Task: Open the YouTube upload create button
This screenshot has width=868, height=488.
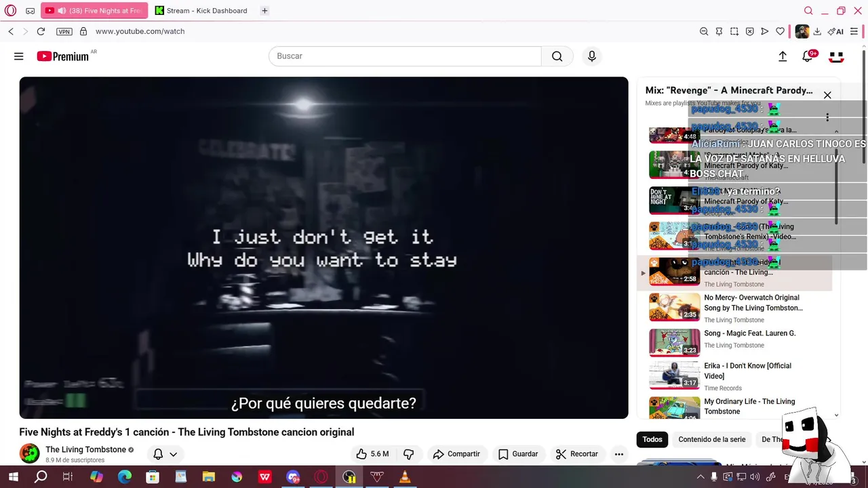Action: (x=783, y=56)
